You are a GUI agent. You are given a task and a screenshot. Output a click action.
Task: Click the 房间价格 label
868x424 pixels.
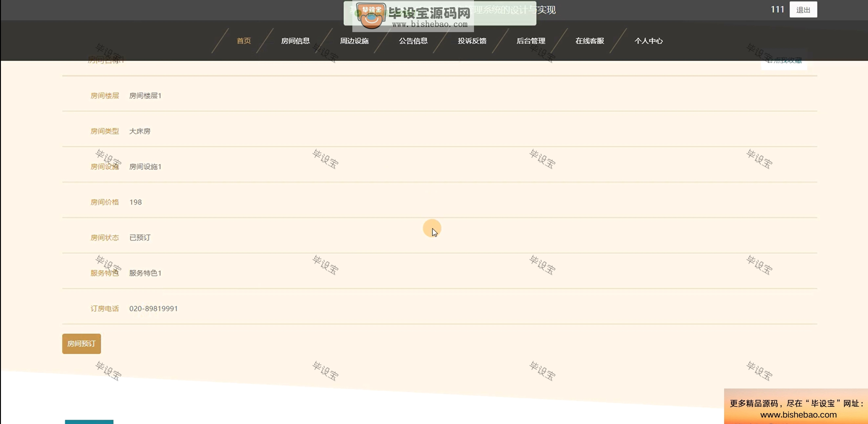[x=104, y=202]
